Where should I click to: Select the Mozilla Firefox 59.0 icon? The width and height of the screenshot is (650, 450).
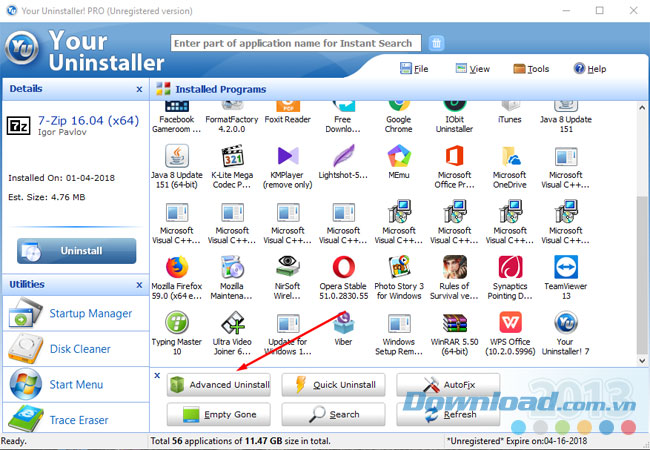point(177,267)
